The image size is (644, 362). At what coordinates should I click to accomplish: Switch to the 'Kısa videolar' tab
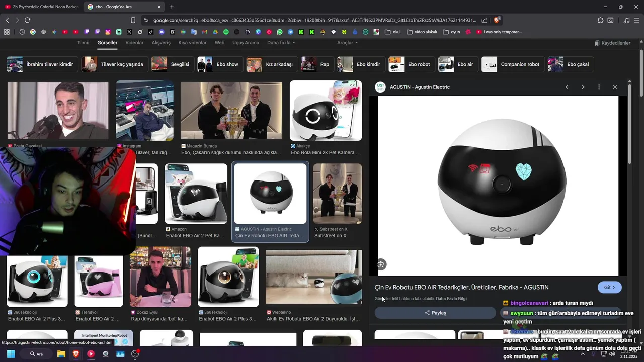pos(192,43)
